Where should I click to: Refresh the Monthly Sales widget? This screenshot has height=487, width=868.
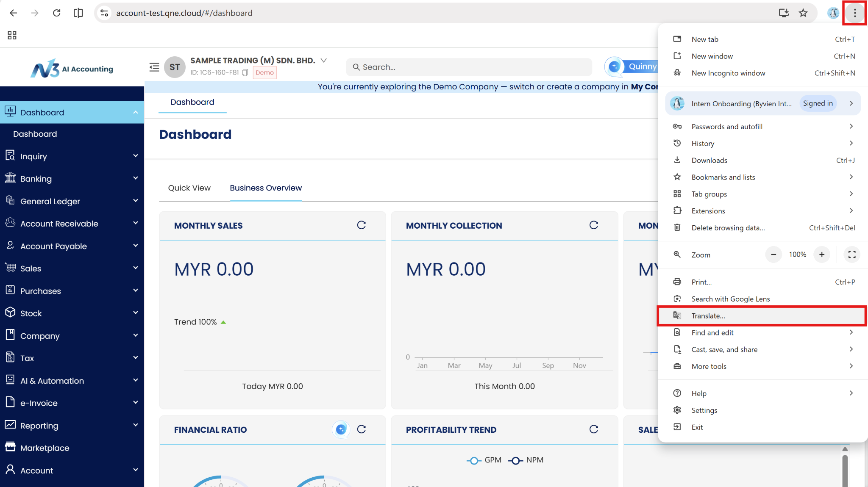361,225
